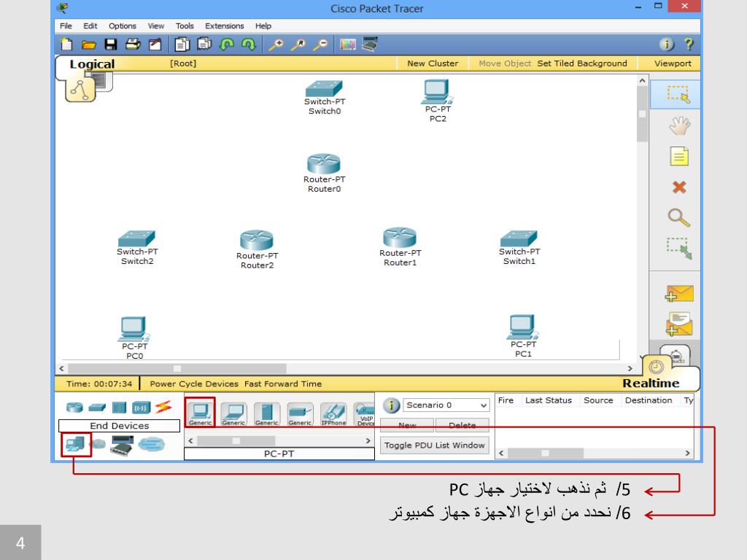This screenshot has width=747, height=560.
Task: Click the Print toolbar icon
Action: [x=133, y=44]
